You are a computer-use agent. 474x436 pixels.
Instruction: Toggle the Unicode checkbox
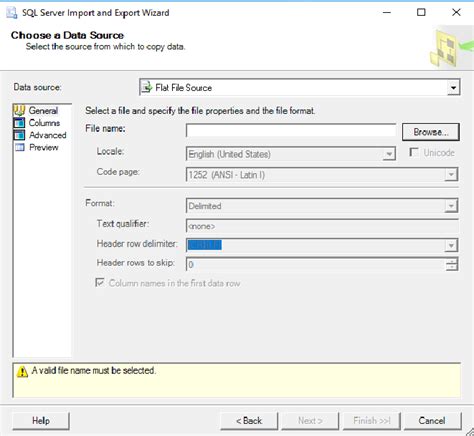[414, 152]
